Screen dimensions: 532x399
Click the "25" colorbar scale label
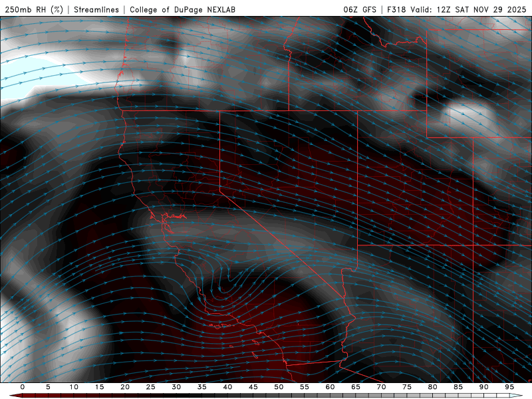pos(151,387)
